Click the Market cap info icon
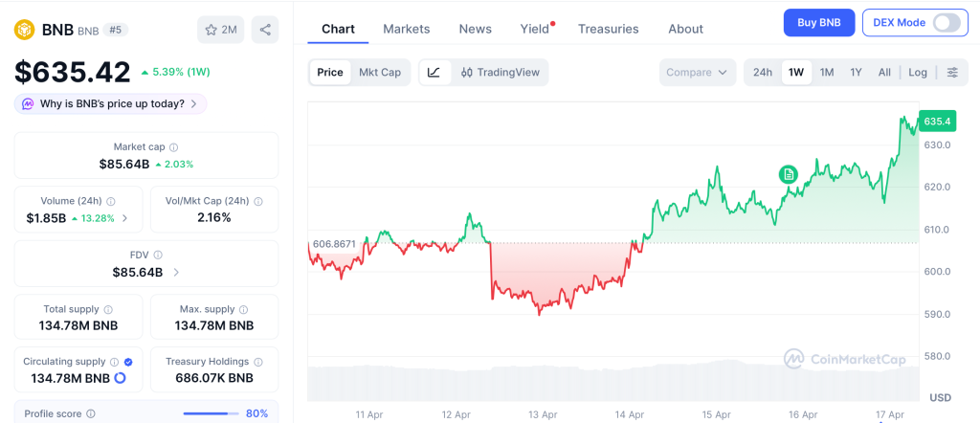 [x=173, y=147]
